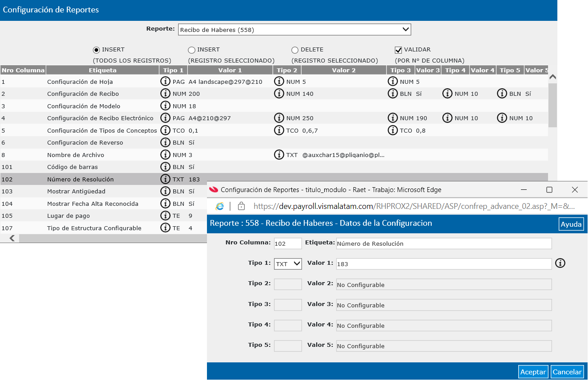
Task: Click info icon for Configuración de Modelo
Action: (x=166, y=106)
